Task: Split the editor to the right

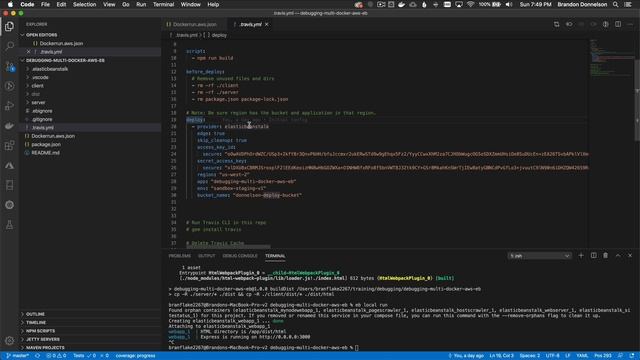Action: (618, 24)
